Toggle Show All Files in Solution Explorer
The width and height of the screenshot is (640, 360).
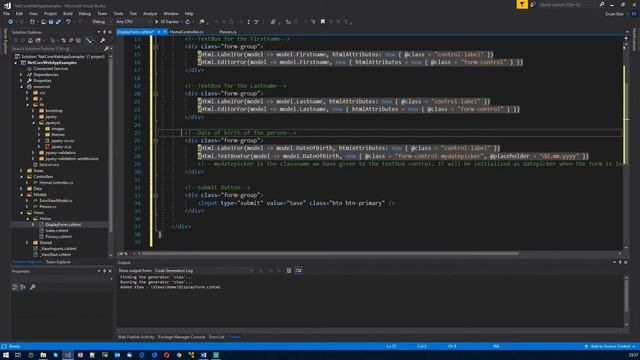(x=78, y=40)
